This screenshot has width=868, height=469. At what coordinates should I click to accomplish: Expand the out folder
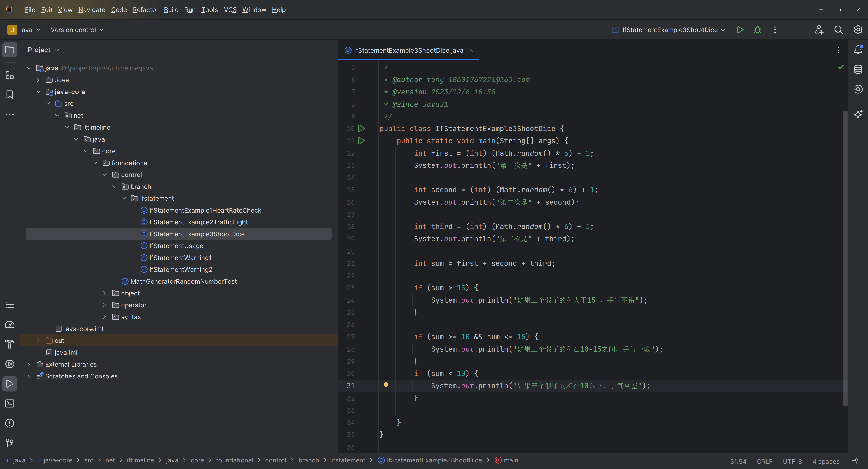(38, 340)
